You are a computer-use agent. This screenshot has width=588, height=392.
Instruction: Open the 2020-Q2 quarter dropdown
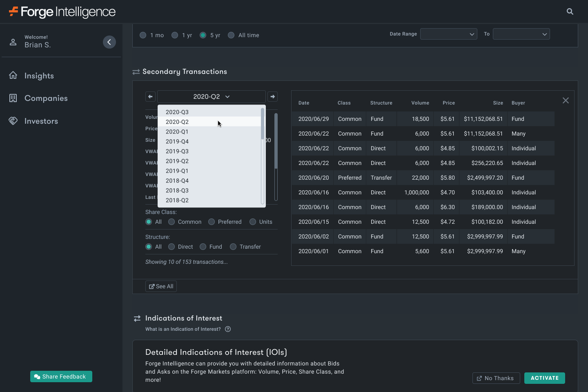pos(211,96)
